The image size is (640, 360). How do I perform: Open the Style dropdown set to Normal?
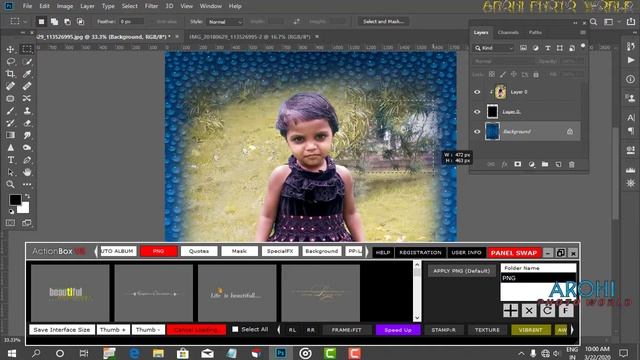coord(225,22)
